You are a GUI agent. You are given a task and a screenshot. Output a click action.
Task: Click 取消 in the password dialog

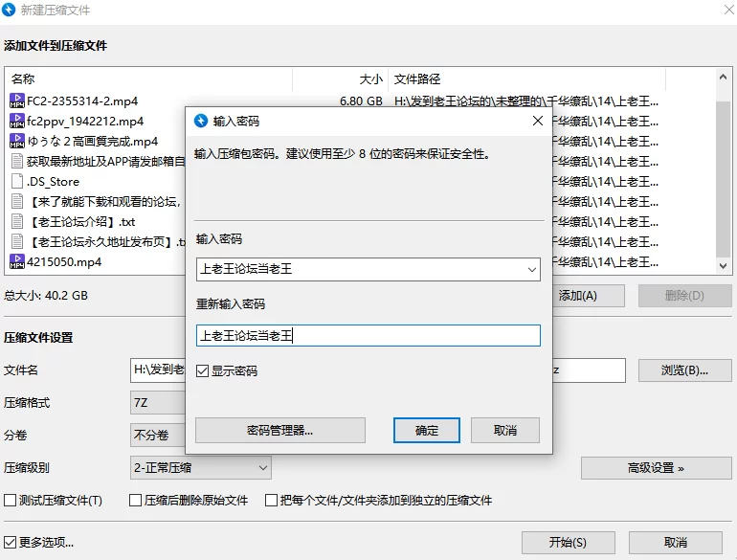pyautogui.click(x=505, y=430)
